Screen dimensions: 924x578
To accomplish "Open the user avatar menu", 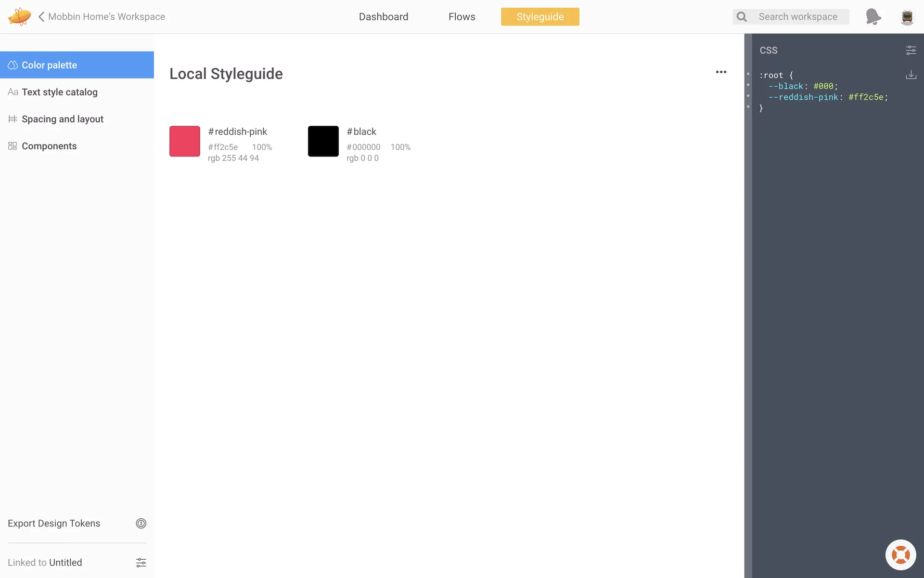I will click(x=907, y=17).
